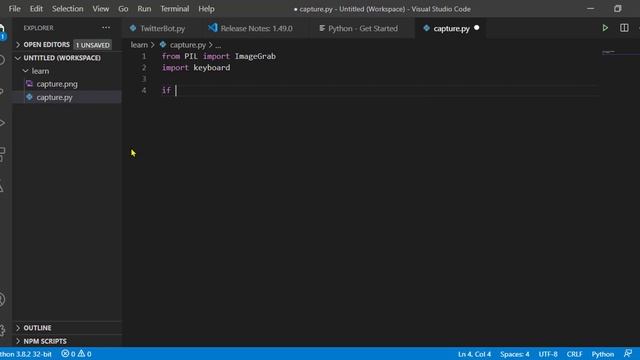Open the View menu
This screenshot has width=640, height=360.
(x=100, y=9)
